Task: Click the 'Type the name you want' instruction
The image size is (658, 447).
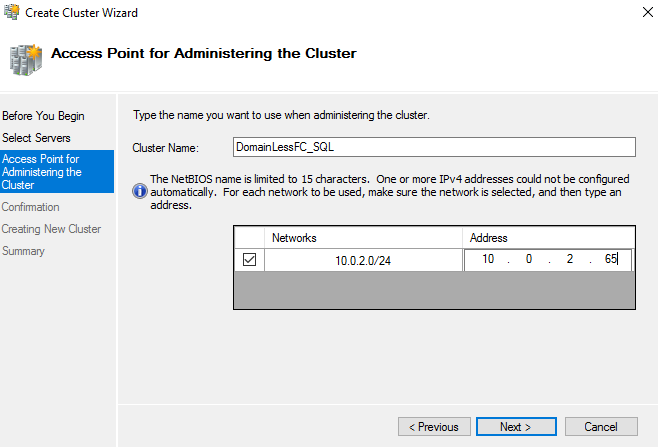Action: click(x=281, y=115)
